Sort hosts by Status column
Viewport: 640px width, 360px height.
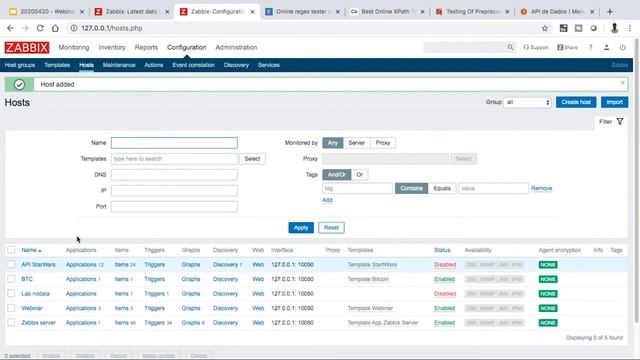coord(442,250)
